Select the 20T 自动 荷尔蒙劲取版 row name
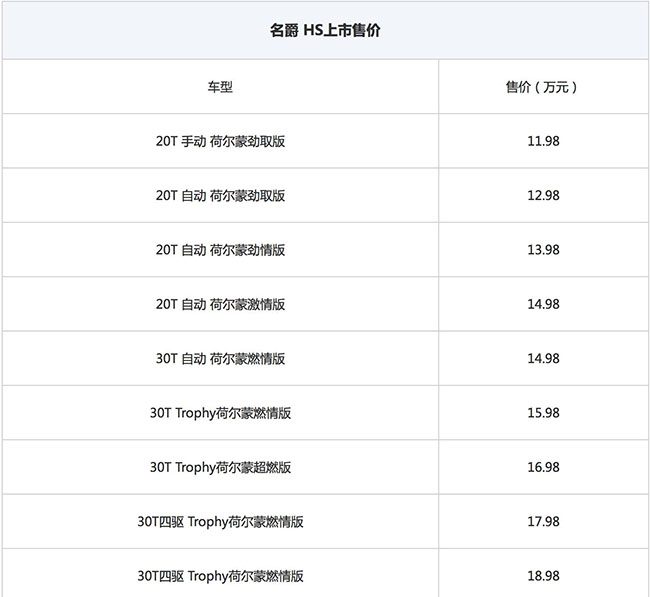The height and width of the screenshot is (597, 650). point(220,196)
